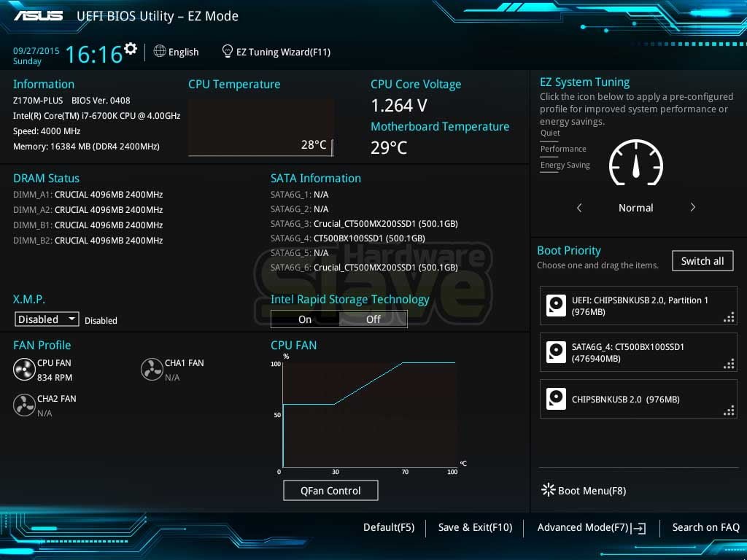
Task: Click Save & Exit(F10)
Action: (475, 527)
